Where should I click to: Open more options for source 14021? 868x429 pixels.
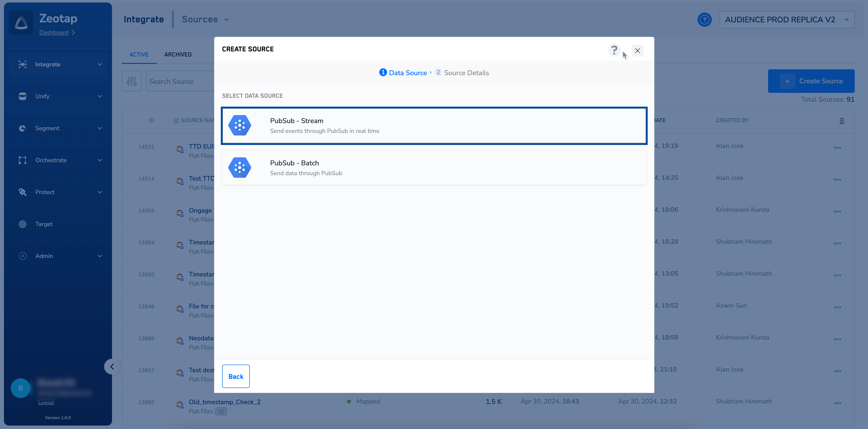837,147
